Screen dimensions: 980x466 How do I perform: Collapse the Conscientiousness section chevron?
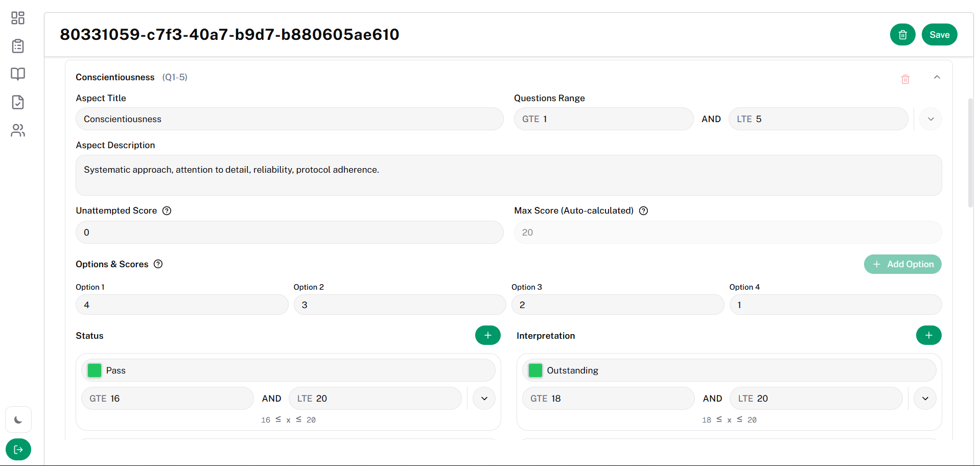(x=937, y=77)
